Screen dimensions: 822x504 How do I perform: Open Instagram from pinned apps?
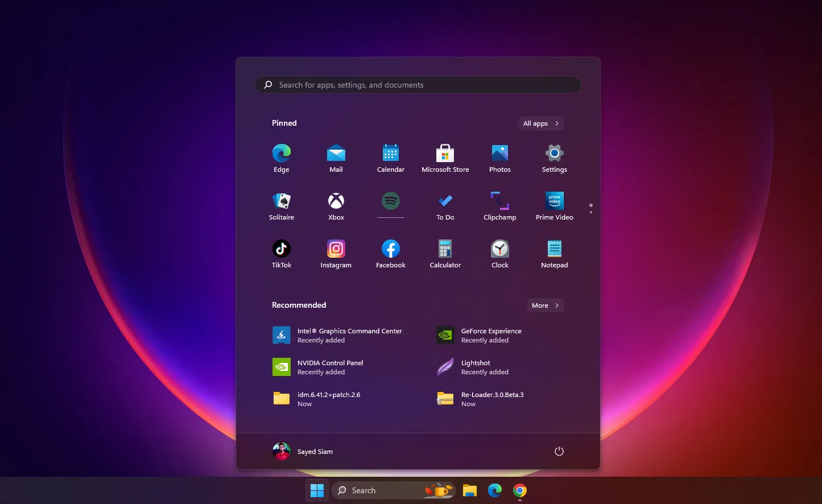point(336,254)
